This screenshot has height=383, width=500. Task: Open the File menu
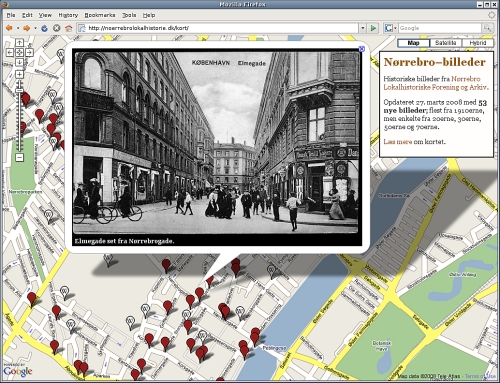11,15
